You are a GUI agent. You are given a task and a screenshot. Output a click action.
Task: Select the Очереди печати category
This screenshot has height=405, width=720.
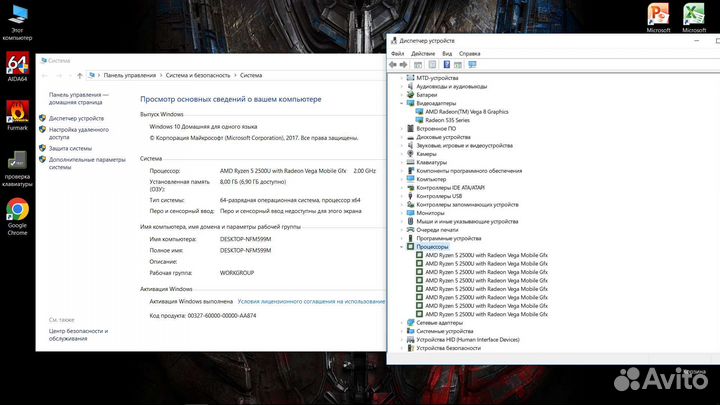click(437, 230)
